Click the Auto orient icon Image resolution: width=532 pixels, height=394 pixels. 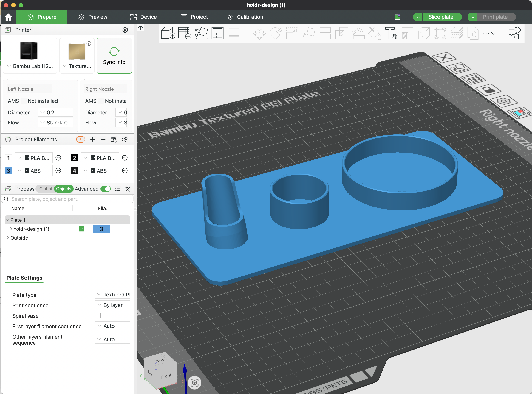[x=201, y=33]
